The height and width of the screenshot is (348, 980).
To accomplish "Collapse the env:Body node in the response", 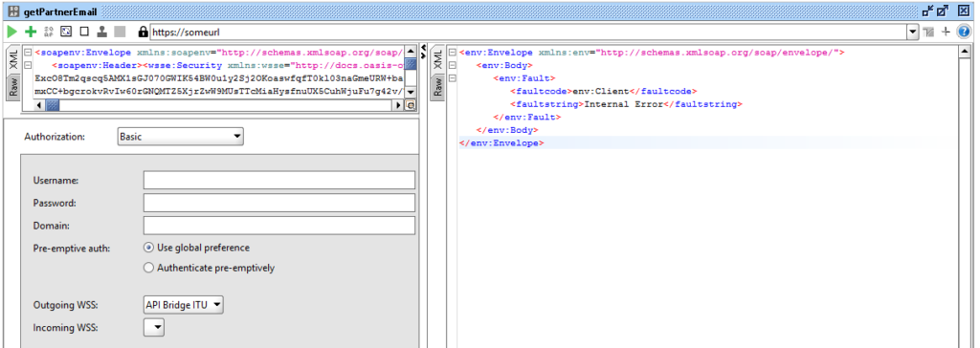I will 452,66.
